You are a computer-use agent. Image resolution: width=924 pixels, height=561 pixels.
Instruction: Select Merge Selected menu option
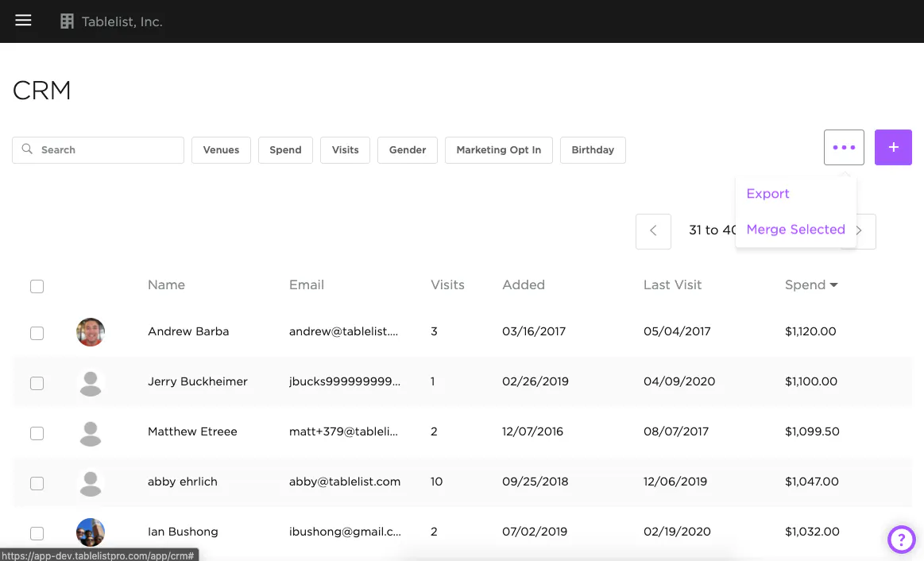click(795, 230)
